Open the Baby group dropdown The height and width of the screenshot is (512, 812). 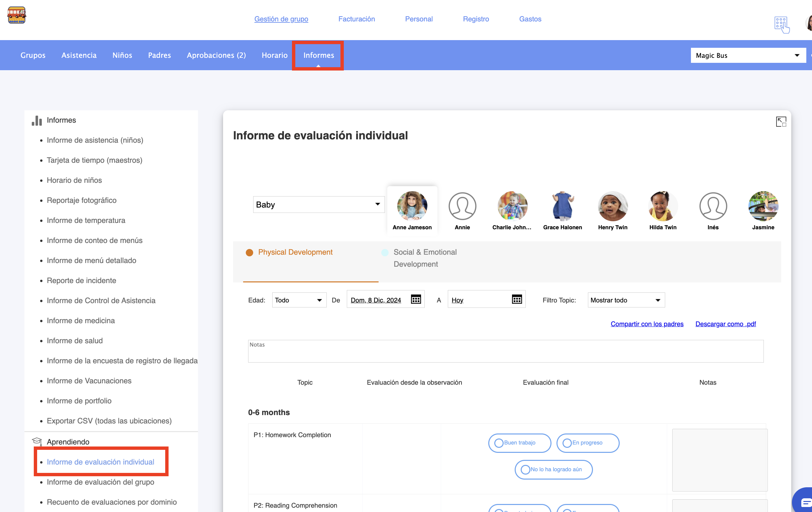point(318,205)
